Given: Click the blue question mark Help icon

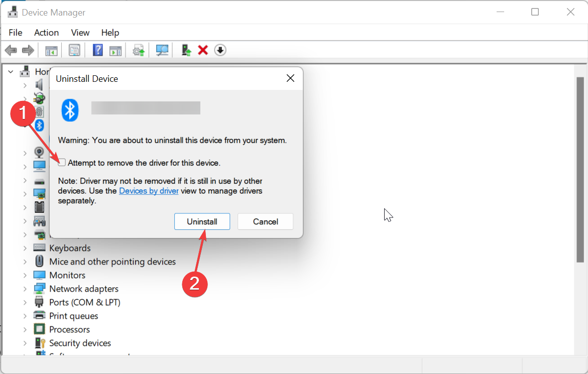Looking at the screenshot, I should pos(97,50).
